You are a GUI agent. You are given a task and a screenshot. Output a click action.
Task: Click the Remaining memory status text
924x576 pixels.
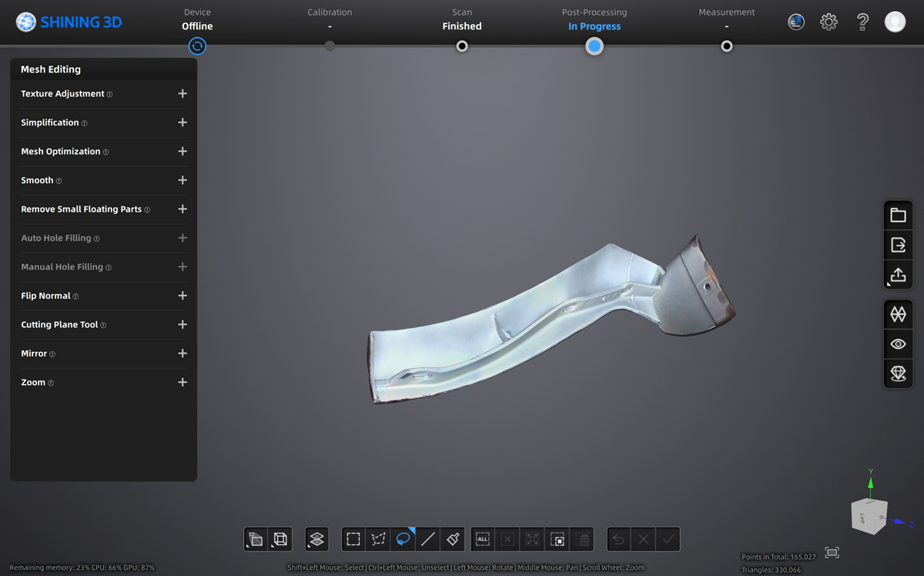click(82, 568)
